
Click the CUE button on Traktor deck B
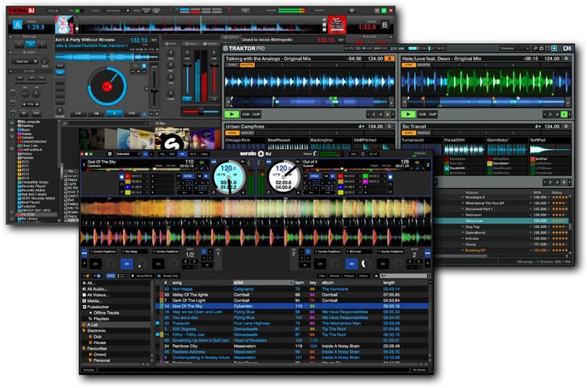423,114
